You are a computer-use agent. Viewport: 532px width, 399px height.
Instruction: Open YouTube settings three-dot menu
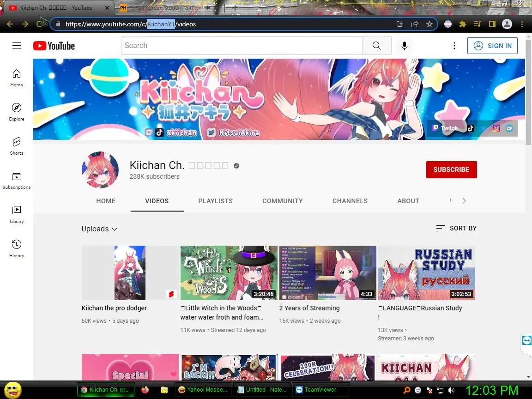pos(454,46)
